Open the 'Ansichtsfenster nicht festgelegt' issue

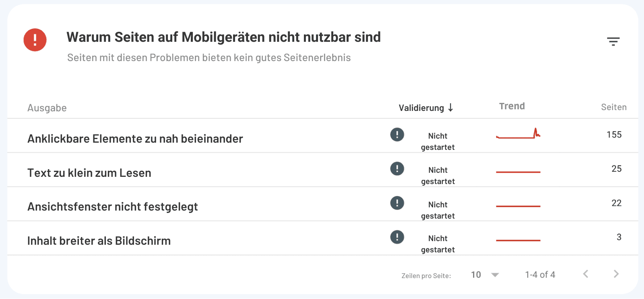coord(112,207)
